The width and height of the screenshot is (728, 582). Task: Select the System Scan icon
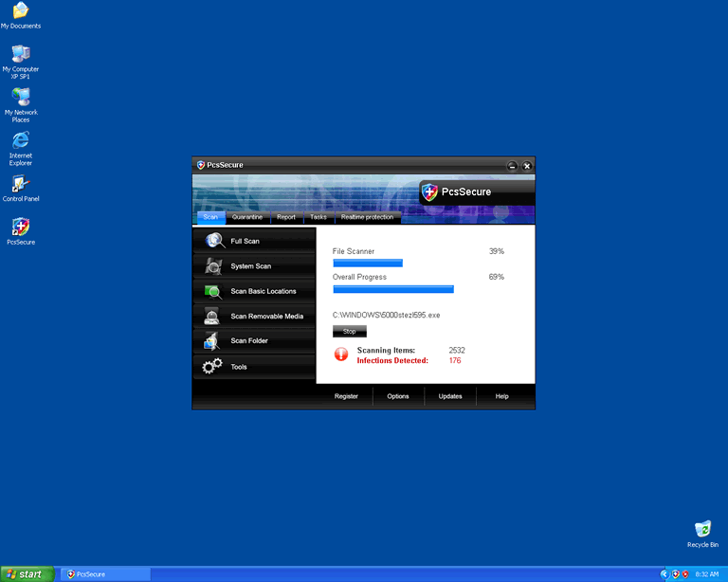[x=214, y=266]
